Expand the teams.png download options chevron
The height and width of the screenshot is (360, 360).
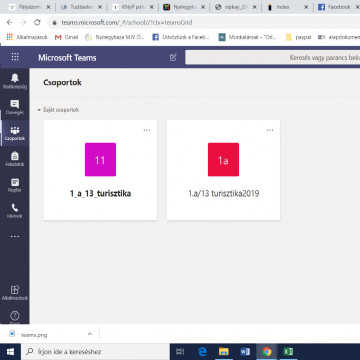pyautogui.click(x=90, y=334)
